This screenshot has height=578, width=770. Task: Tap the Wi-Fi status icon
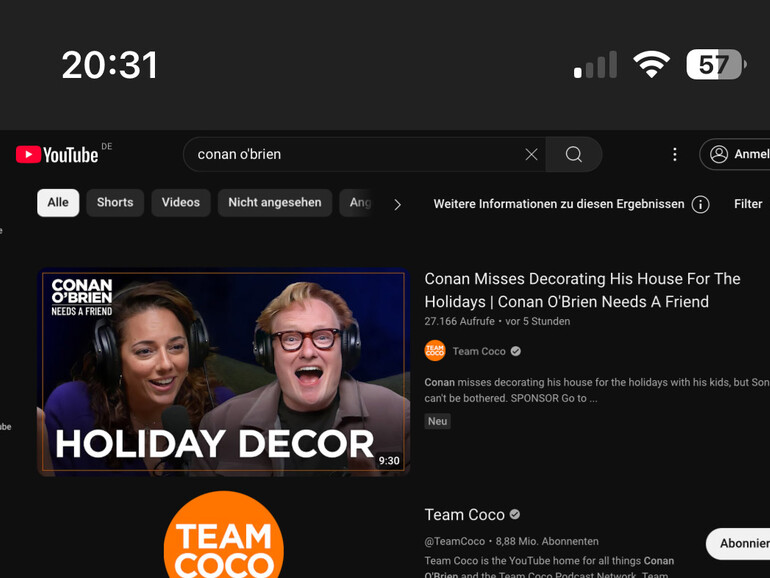point(651,66)
